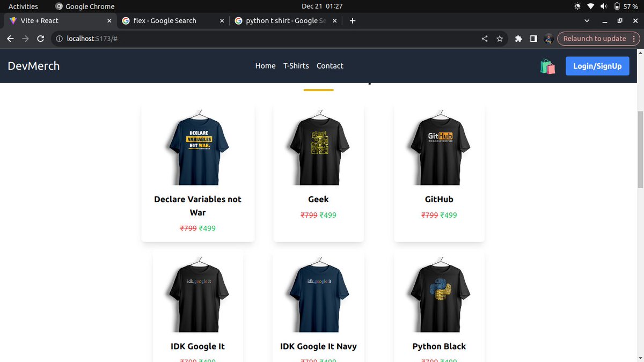644x362 pixels.
Task: Switch to the flex - Google Search tab
Action: coord(173,21)
